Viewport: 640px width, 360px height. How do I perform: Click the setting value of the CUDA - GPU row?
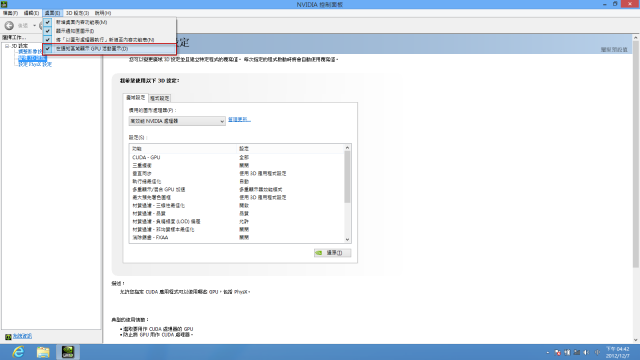click(x=244, y=157)
